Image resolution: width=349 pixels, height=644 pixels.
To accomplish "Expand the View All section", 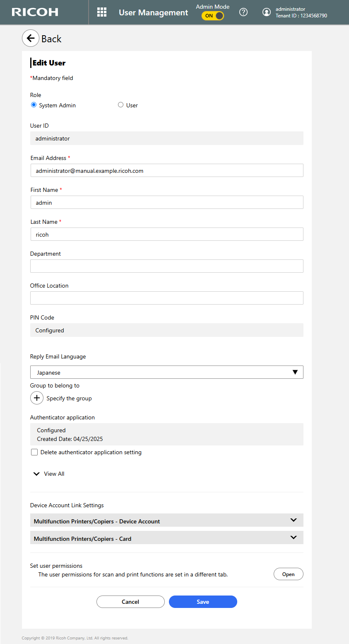I will [x=49, y=474].
